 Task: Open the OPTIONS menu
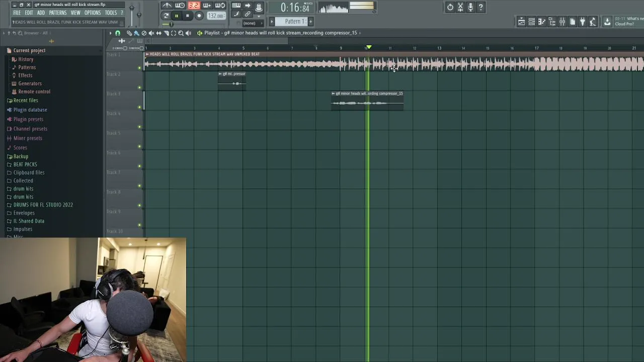(93, 13)
